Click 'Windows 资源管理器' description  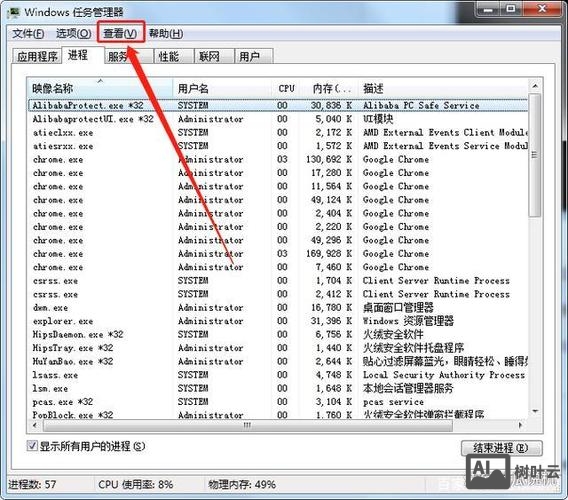408,321
